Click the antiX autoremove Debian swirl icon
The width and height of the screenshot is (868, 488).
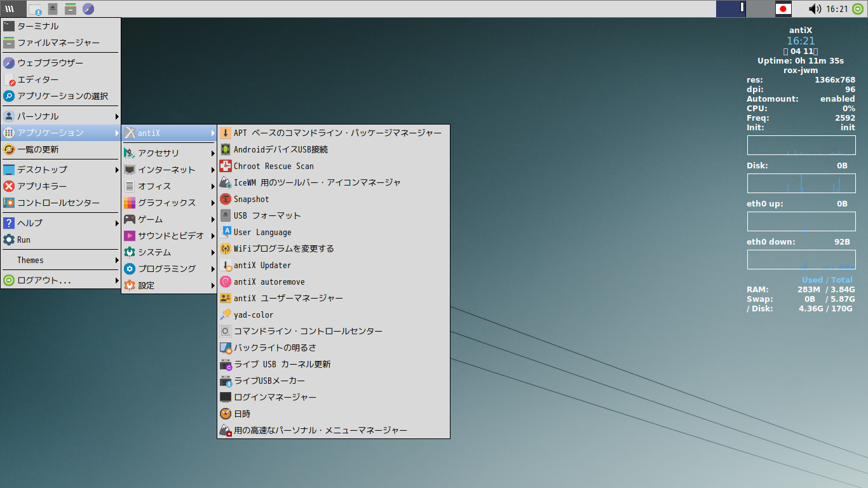tap(225, 281)
